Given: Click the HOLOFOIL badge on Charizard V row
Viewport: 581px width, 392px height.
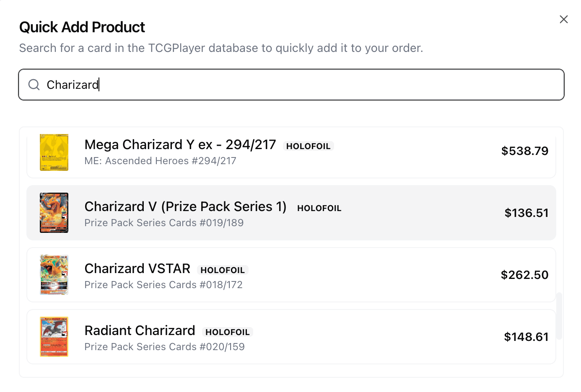Looking at the screenshot, I should 319,208.
